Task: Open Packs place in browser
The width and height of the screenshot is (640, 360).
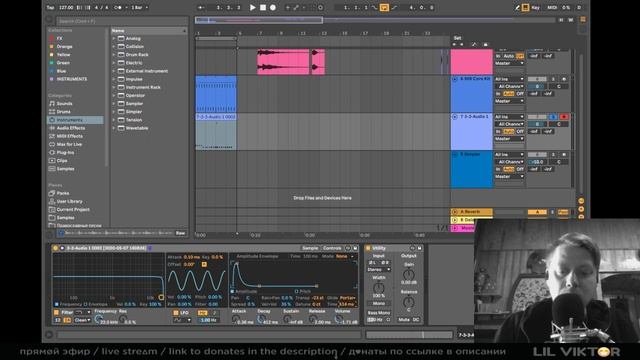Action: (x=63, y=193)
